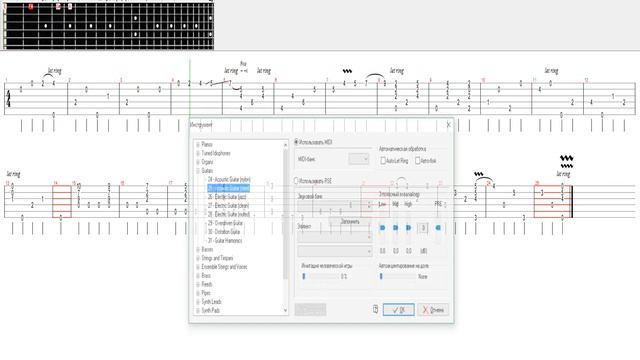
Task: Adjust the High equalizer band slider
Action: [409, 228]
